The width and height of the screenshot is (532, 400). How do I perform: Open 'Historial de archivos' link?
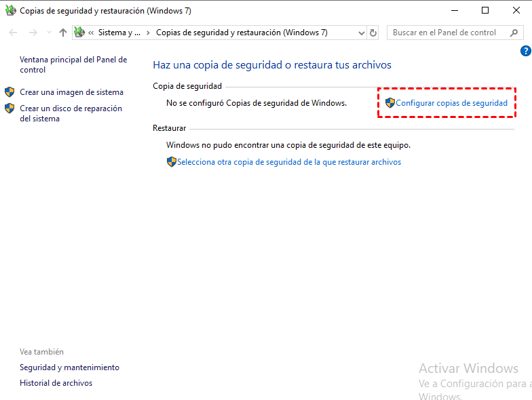56,383
